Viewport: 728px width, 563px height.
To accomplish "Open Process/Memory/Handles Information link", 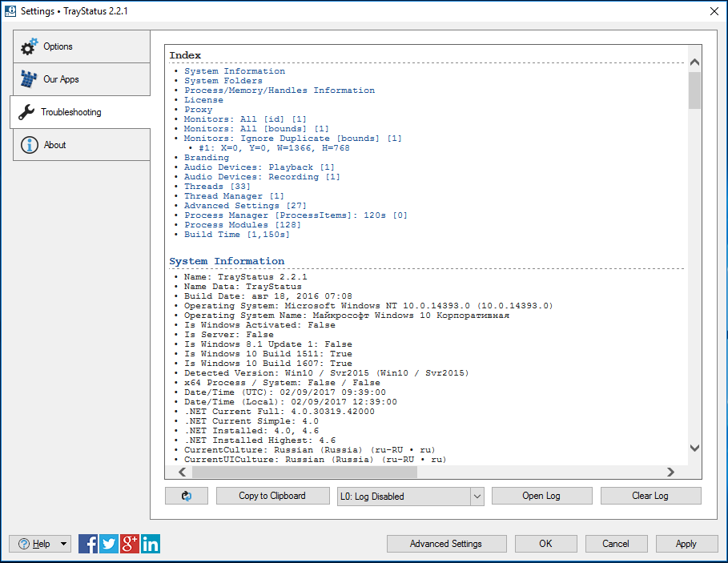I will (x=280, y=90).
